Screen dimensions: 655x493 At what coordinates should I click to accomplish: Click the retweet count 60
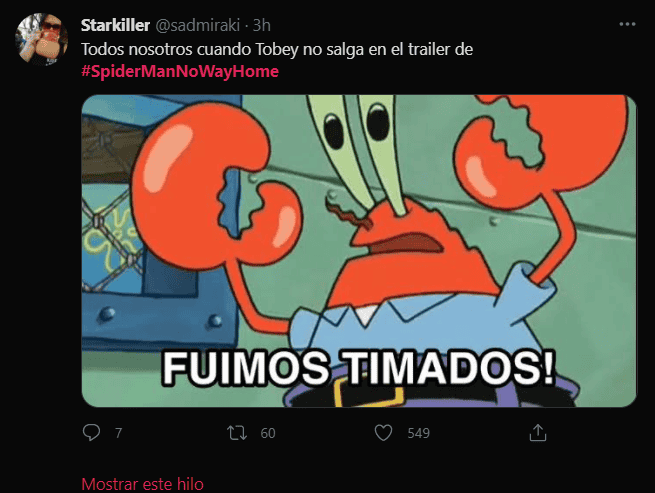pyautogui.click(x=268, y=433)
